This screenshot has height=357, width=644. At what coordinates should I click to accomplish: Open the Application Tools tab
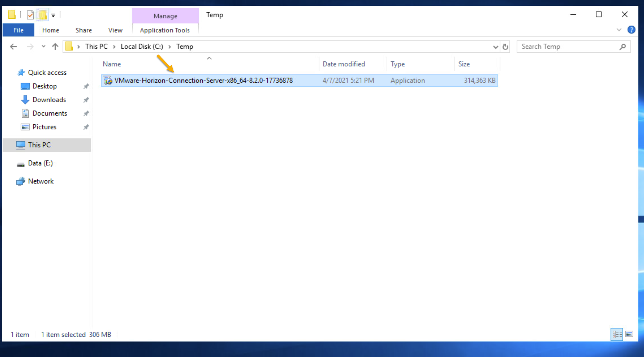(165, 30)
